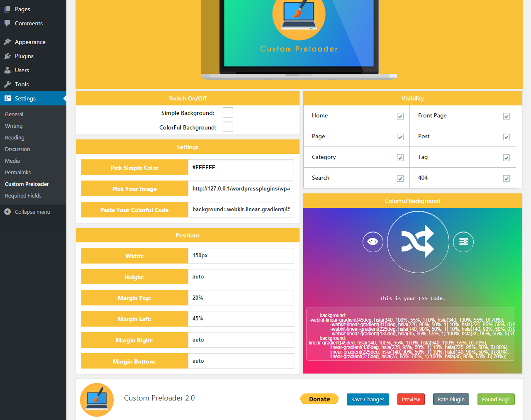Click the Tools wrench icon
Screen dimensions: 531x420
pos(7,84)
